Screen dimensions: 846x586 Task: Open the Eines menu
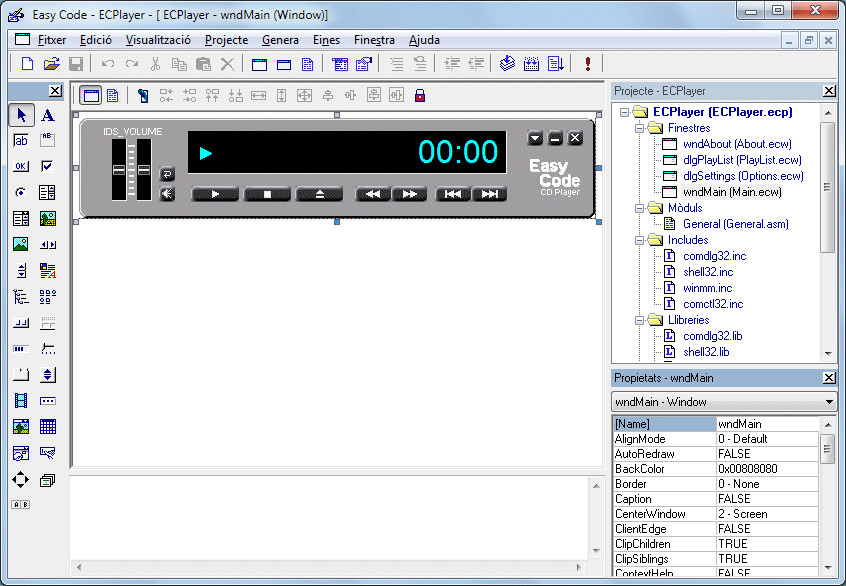coord(326,40)
